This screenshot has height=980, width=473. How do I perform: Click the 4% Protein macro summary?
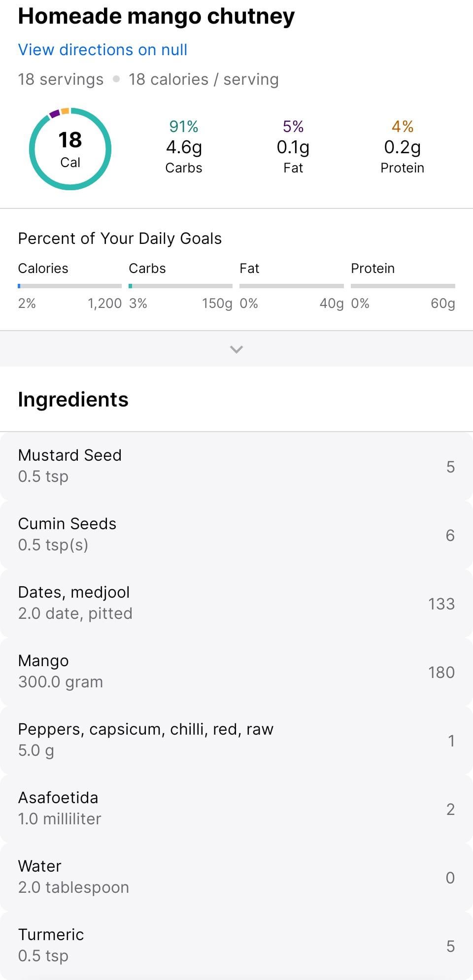tap(402, 147)
